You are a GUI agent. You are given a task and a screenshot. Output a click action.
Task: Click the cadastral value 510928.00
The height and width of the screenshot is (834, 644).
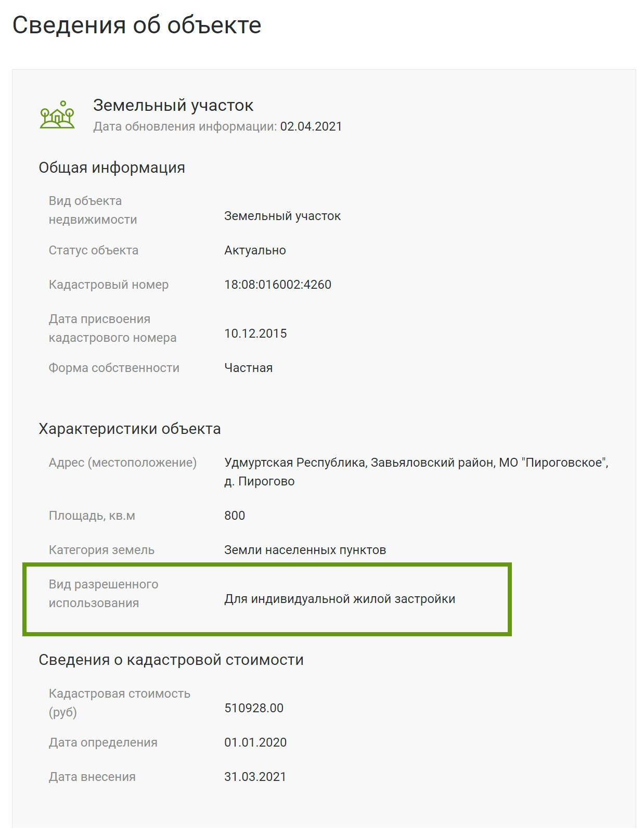(x=254, y=708)
